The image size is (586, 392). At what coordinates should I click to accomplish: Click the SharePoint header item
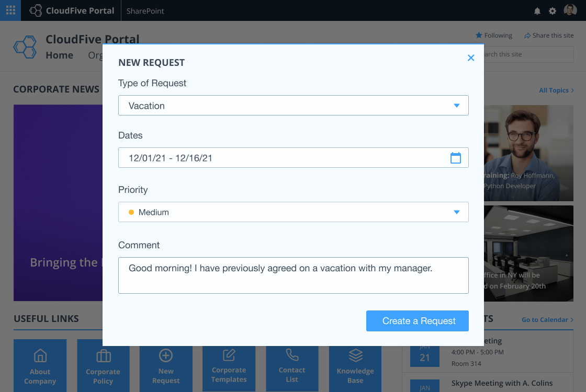pos(145,11)
